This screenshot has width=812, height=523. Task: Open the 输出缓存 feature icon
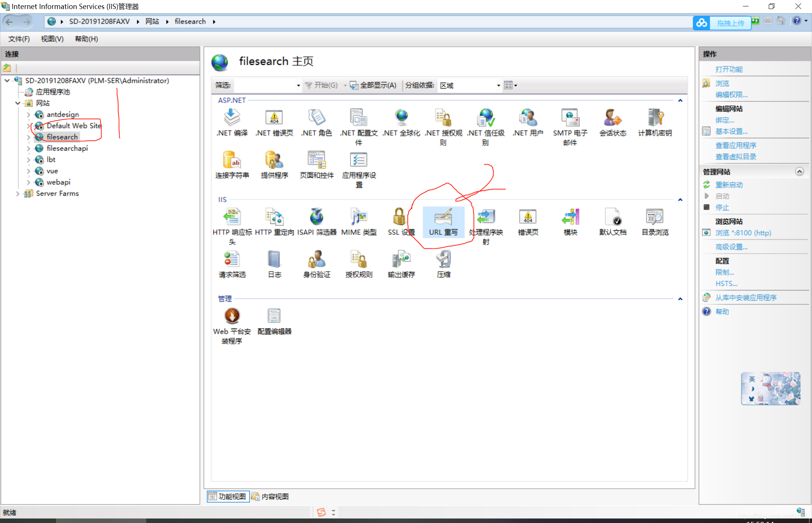401,264
